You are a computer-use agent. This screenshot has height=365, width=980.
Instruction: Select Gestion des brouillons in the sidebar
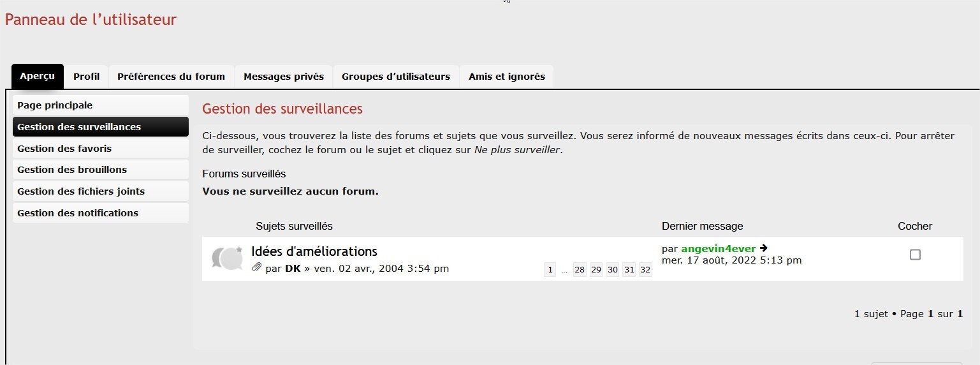pyautogui.click(x=72, y=170)
